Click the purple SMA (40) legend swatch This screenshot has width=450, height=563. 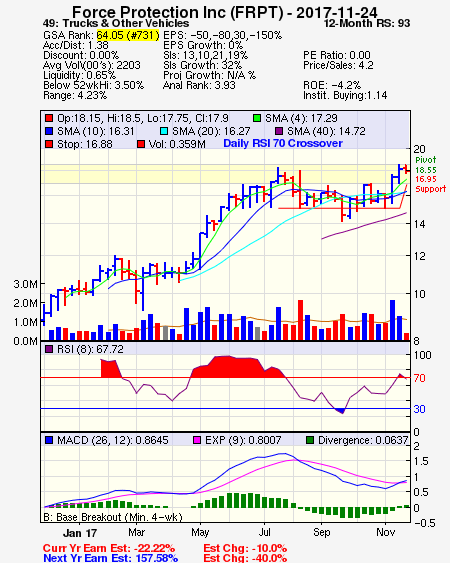pos(279,131)
